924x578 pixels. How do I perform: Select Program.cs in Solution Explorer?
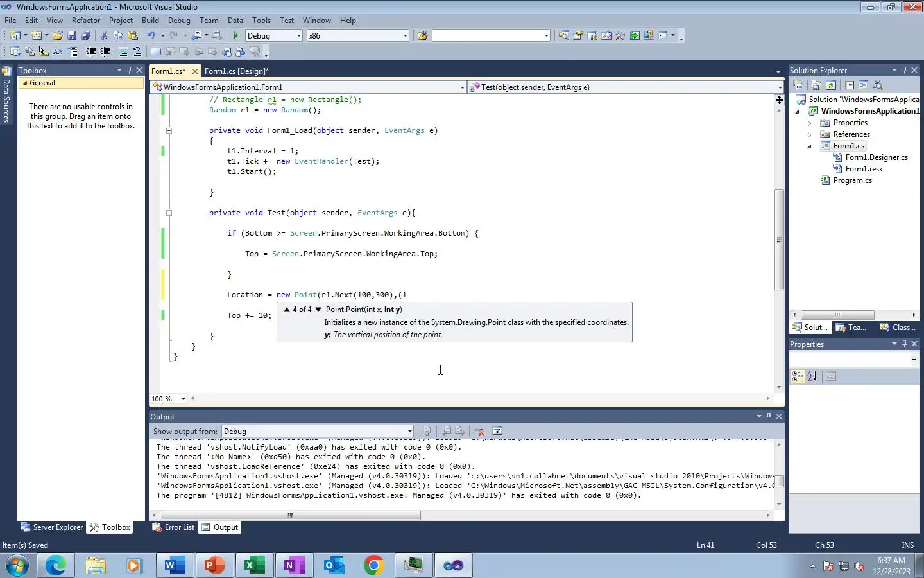click(852, 180)
